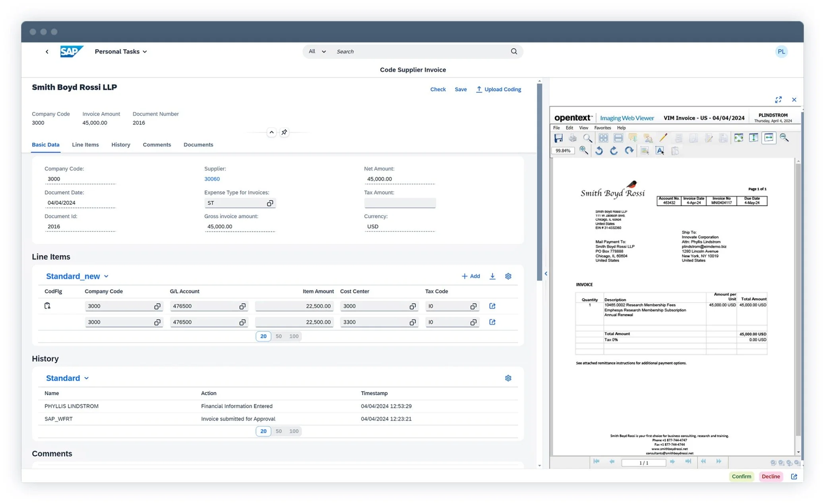
Task: Open the magnifier Search tool in the viewer toolbar
Action: coord(587,138)
